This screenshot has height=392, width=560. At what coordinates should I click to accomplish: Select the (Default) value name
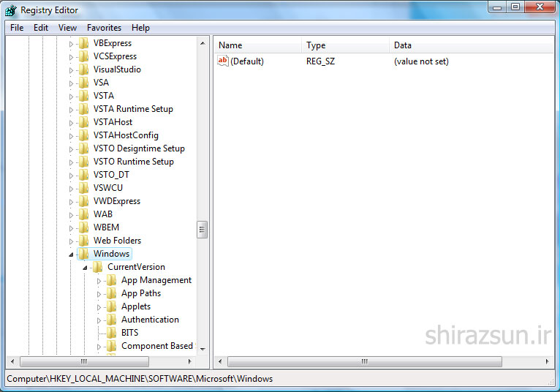click(247, 61)
